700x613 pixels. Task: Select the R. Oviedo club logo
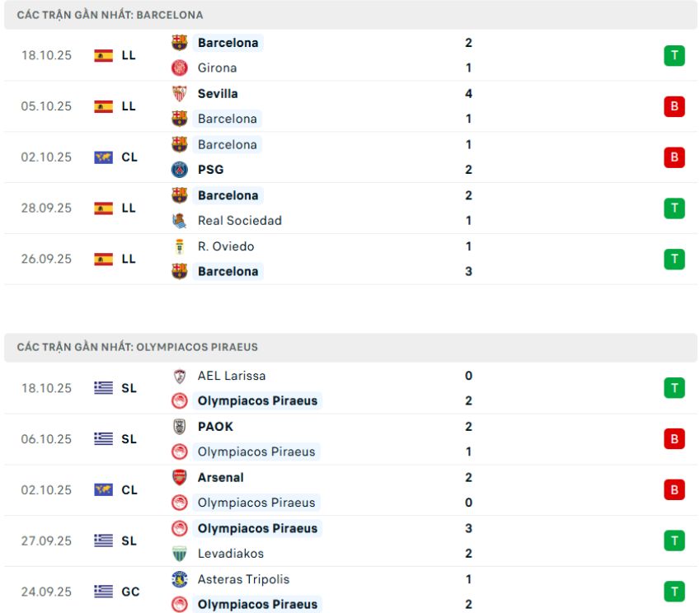[178, 246]
